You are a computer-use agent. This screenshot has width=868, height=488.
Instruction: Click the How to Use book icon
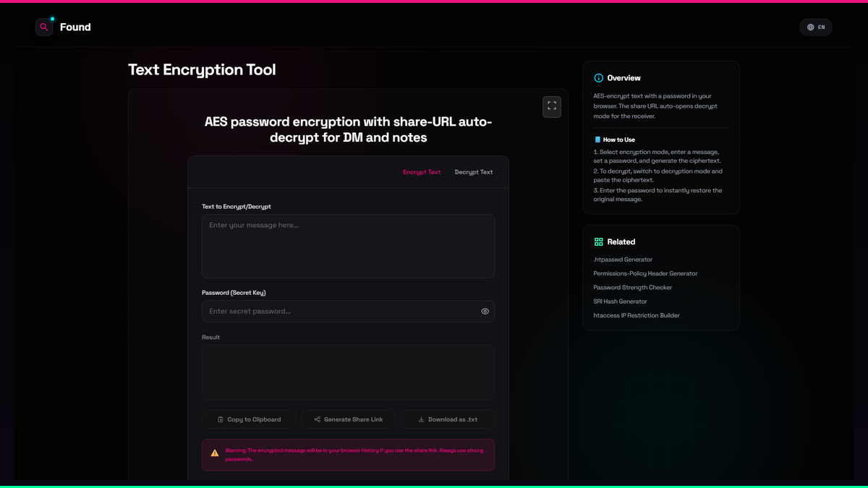(x=597, y=140)
